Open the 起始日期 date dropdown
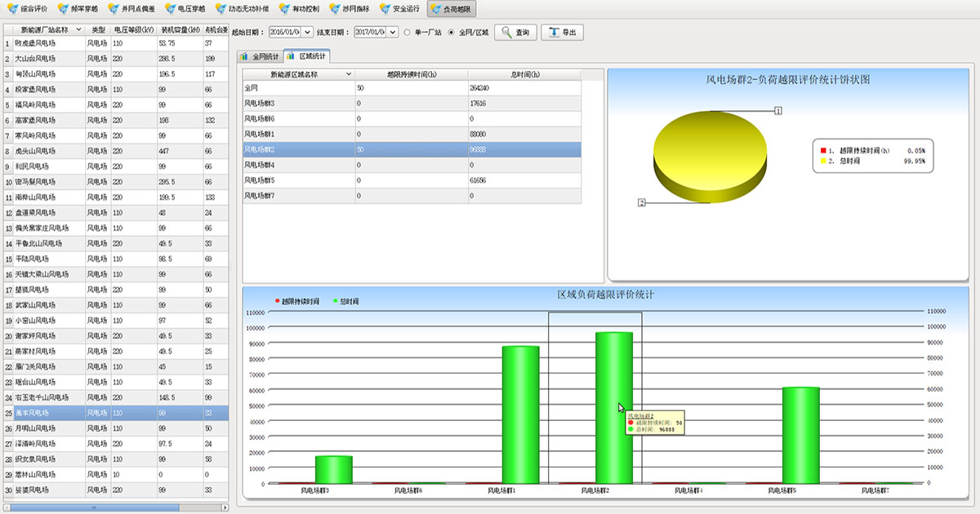 (x=308, y=33)
